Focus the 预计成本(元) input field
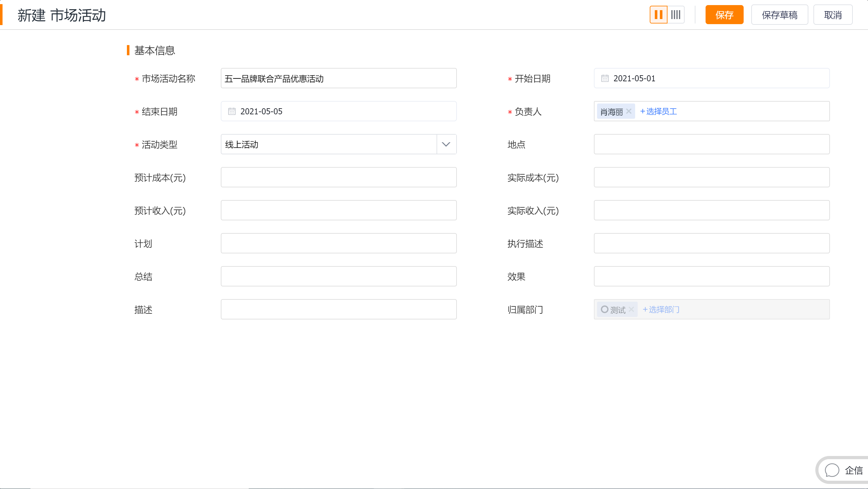The width and height of the screenshot is (868, 489). tap(339, 178)
